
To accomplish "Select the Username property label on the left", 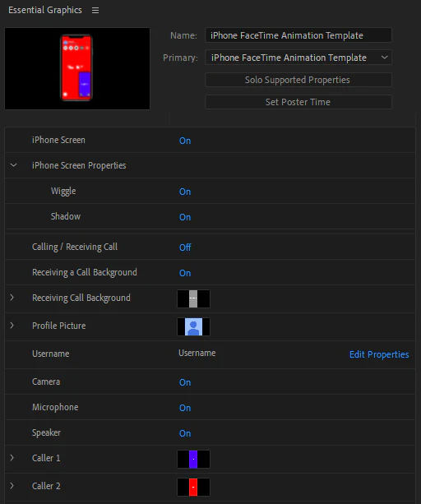I will point(50,354).
